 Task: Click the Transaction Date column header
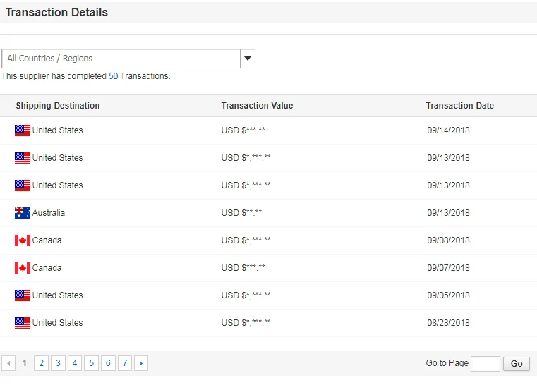pos(459,106)
